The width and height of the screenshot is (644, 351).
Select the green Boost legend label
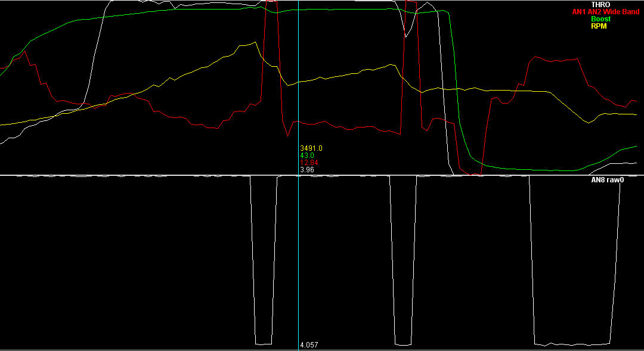pyautogui.click(x=600, y=19)
